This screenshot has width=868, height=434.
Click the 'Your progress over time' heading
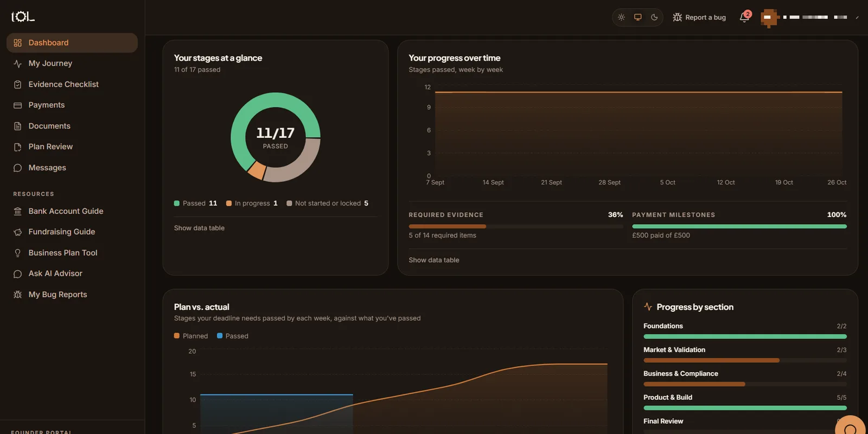click(x=454, y=58)
